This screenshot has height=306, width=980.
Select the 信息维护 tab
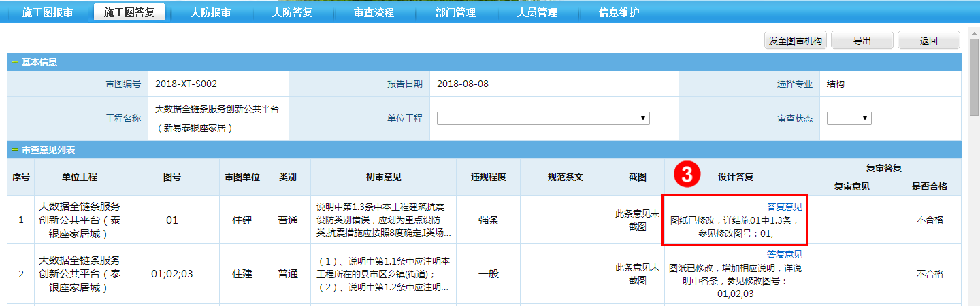(619, 12)
